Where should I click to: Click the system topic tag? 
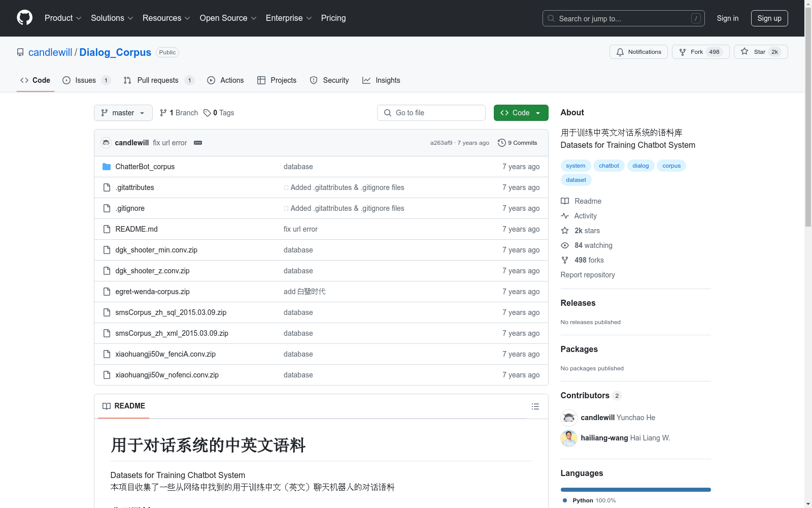coord(576,166)
